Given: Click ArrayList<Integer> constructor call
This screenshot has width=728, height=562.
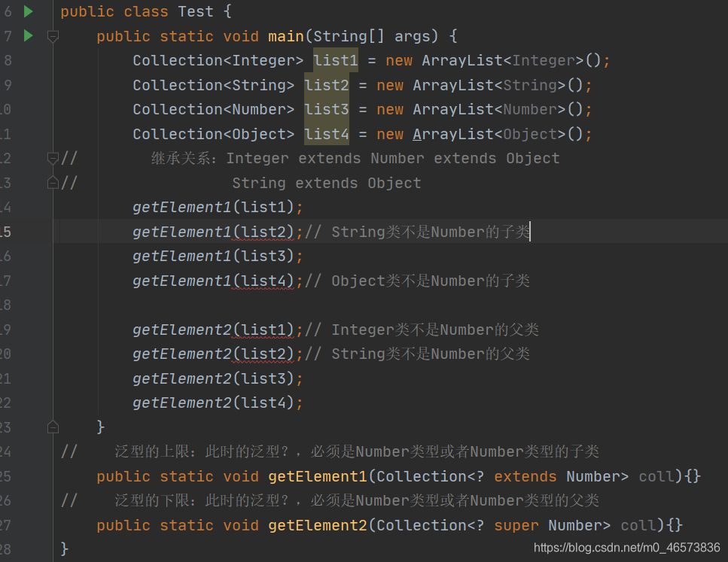Looking at the screenshot, I should click(512, 60).
